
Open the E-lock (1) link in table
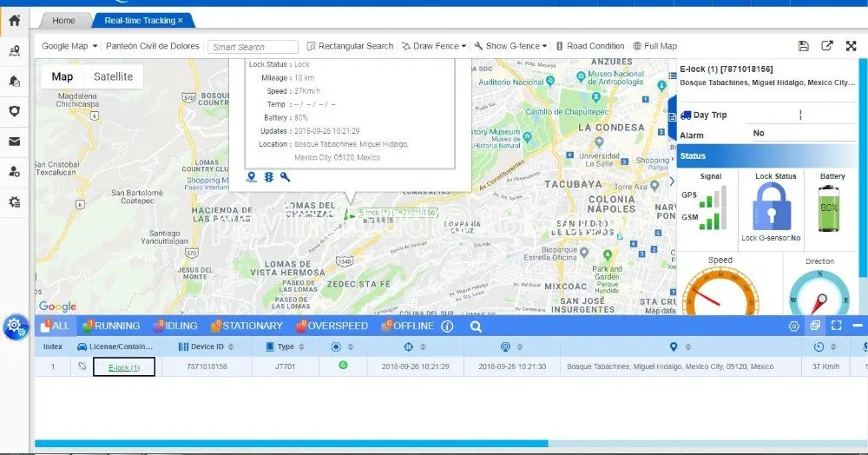pyautogui.click(x=124, y=367)
